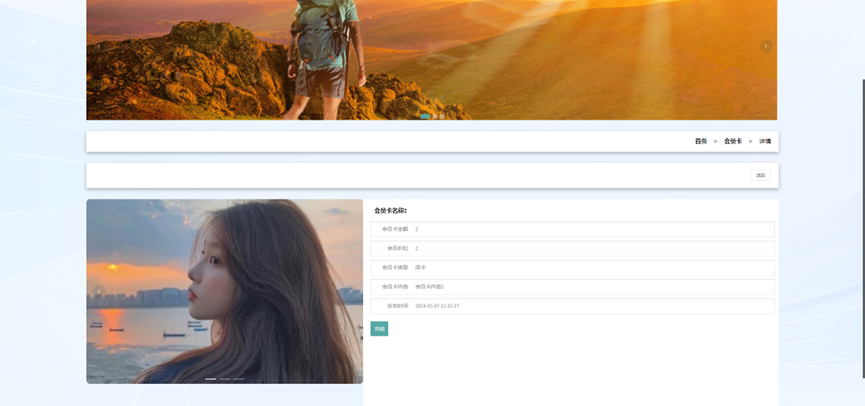Select first indicator of member card photo carousel
865x406 pixels.
point(211,379)
